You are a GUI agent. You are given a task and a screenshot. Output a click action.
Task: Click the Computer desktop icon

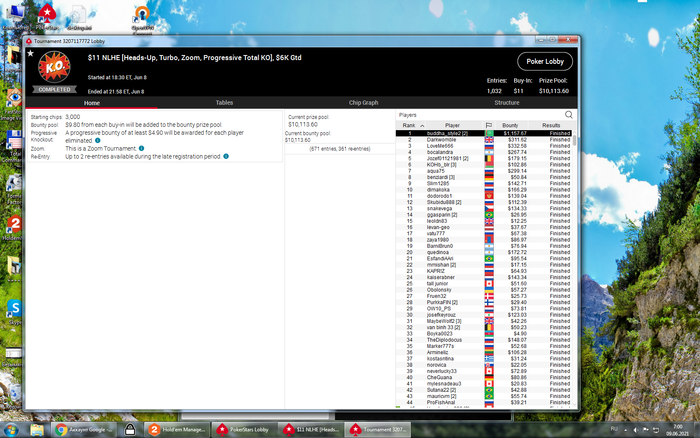click(x=15, y=17)
